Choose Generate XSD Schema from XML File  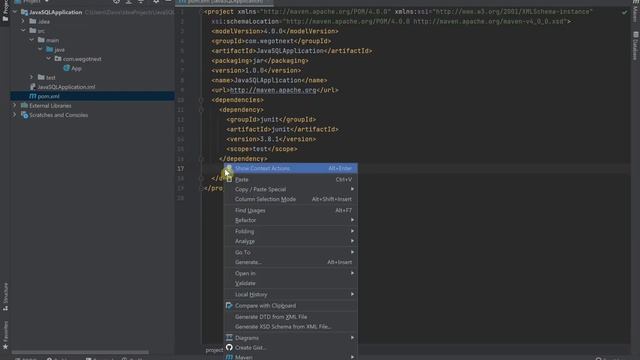pos(291,327)
